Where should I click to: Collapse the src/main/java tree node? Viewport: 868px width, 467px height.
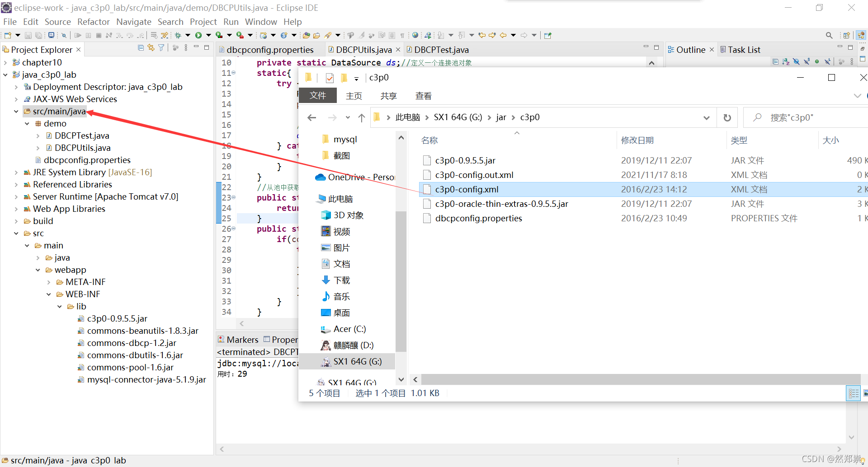pos(16,111)
